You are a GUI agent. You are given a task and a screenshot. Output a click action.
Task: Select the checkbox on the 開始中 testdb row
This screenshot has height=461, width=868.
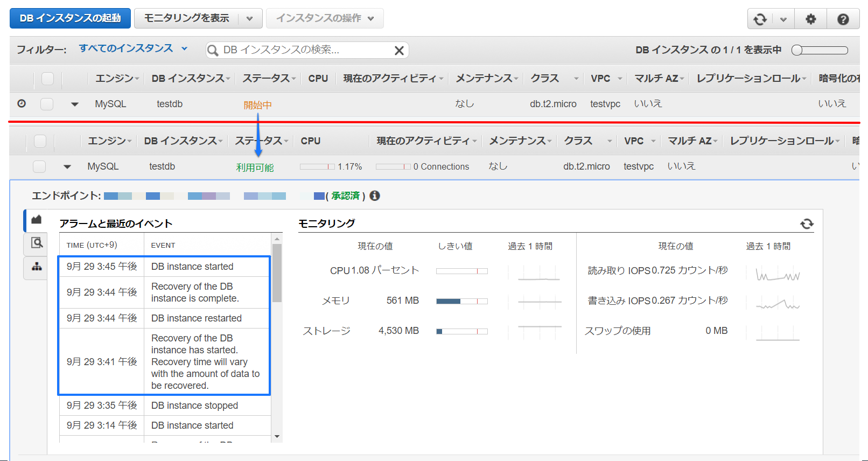(47, 104)
